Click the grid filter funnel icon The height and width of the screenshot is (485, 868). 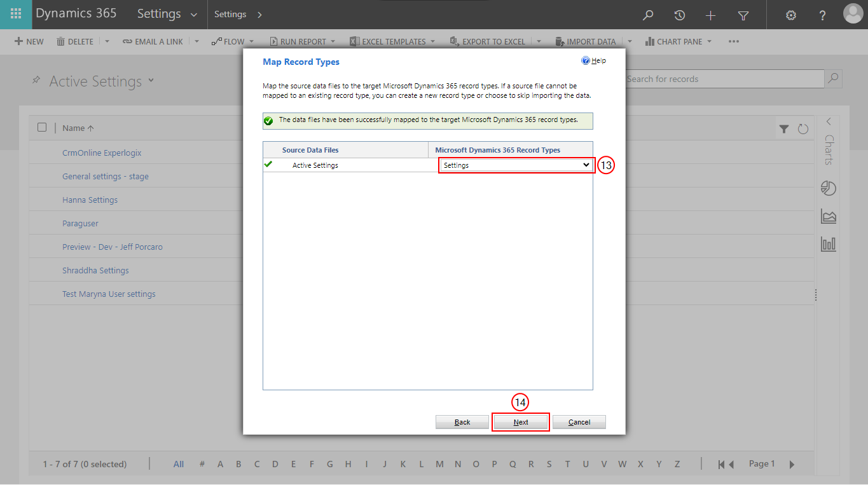pos(784,129)
